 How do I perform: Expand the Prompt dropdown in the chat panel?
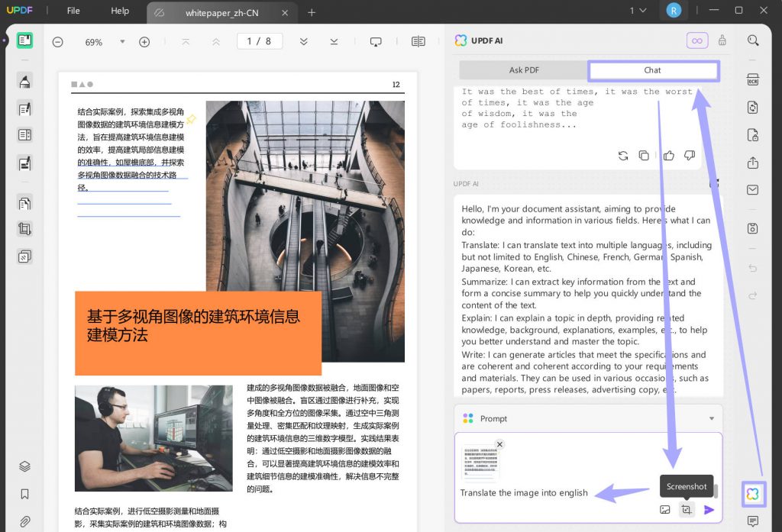(x=712, y=418)
